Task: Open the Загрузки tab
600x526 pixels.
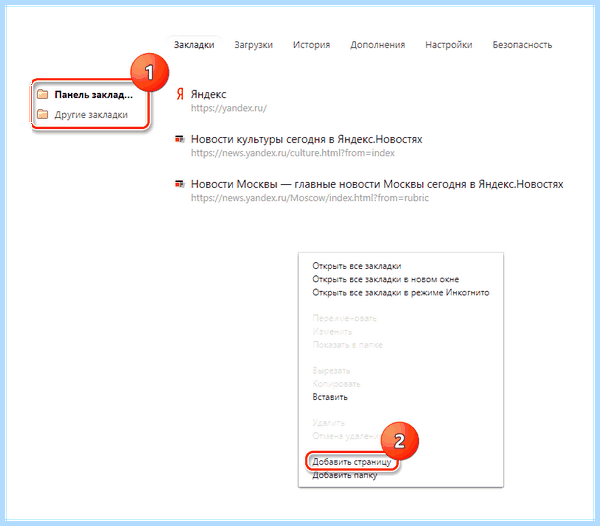Action: (253, 45)
